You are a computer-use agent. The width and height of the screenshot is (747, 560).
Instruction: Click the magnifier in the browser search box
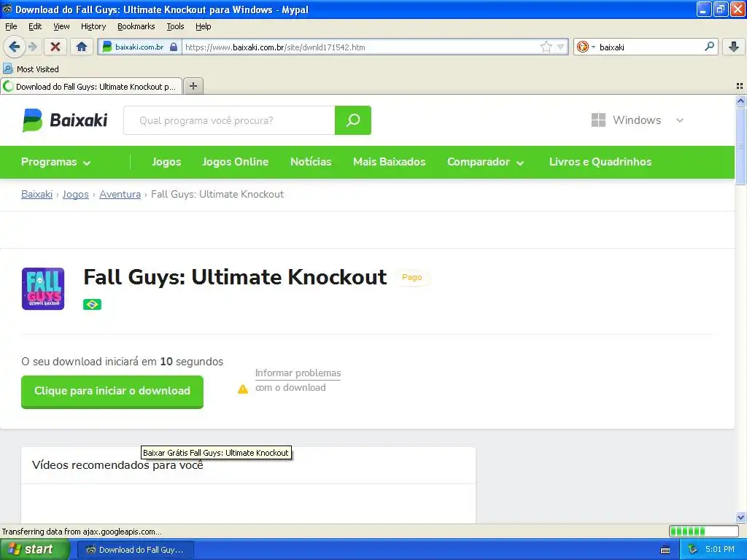709,46
